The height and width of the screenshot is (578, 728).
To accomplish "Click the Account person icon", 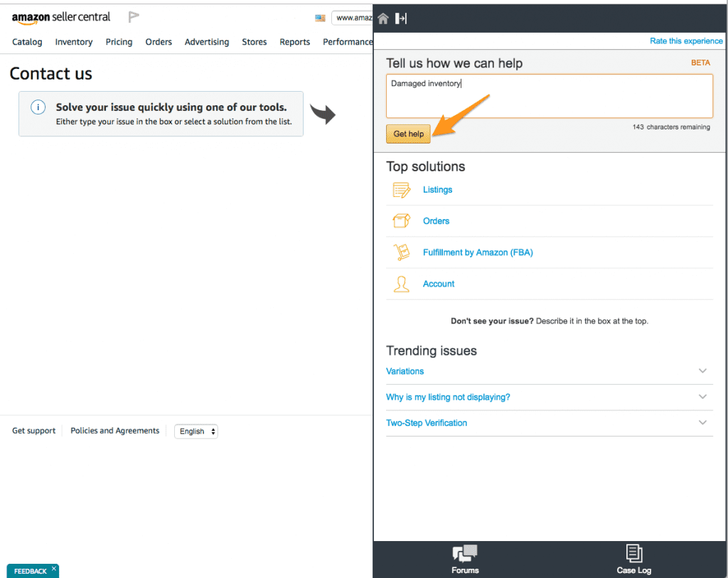I will click(x=402, y=284).
